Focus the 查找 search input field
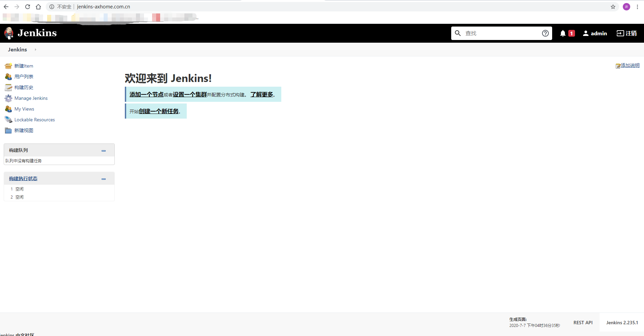Viewport: 644px width, 336px height. click(501, 33)
